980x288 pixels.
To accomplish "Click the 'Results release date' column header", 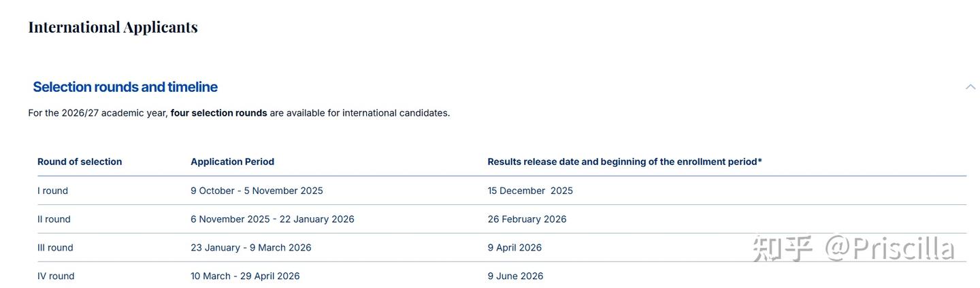I will coord(624,161).
